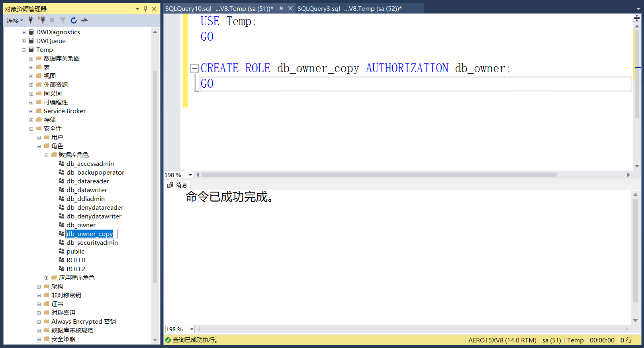
Task: Click the query editor scroll down arrow
Action: pyautogui.click(x=637, y=166)
